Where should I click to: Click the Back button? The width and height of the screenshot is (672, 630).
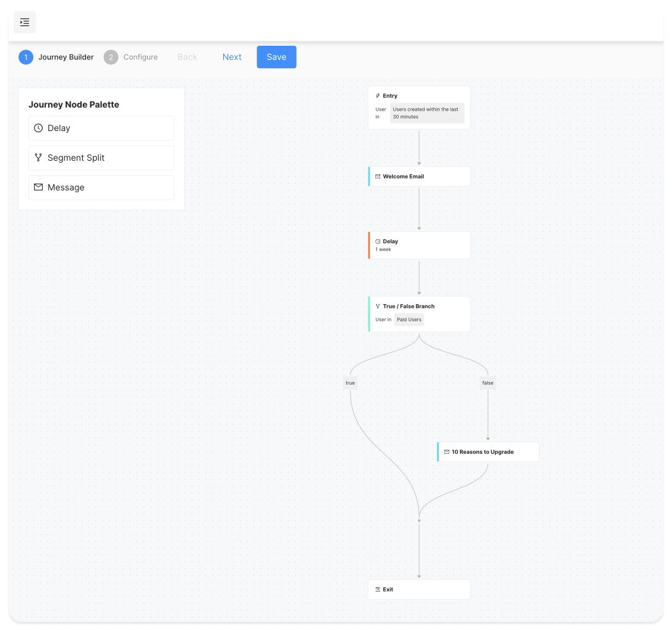pos(187,57)
